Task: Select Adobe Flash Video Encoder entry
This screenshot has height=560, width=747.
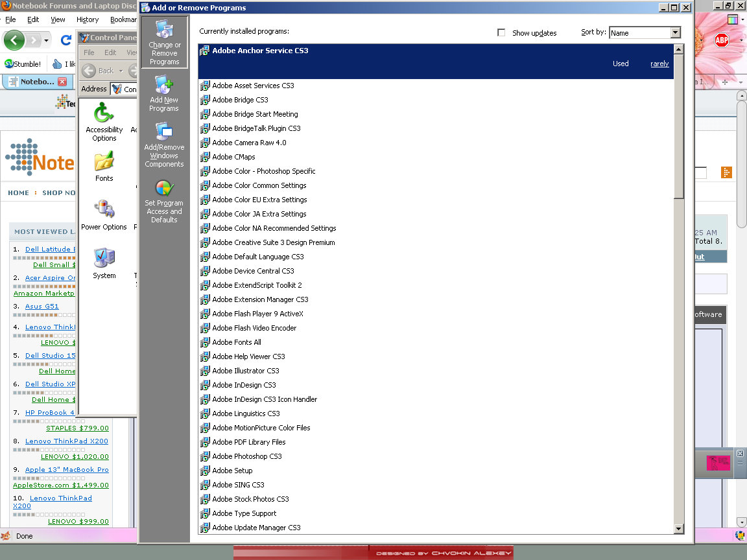Action: coord(254,329)
